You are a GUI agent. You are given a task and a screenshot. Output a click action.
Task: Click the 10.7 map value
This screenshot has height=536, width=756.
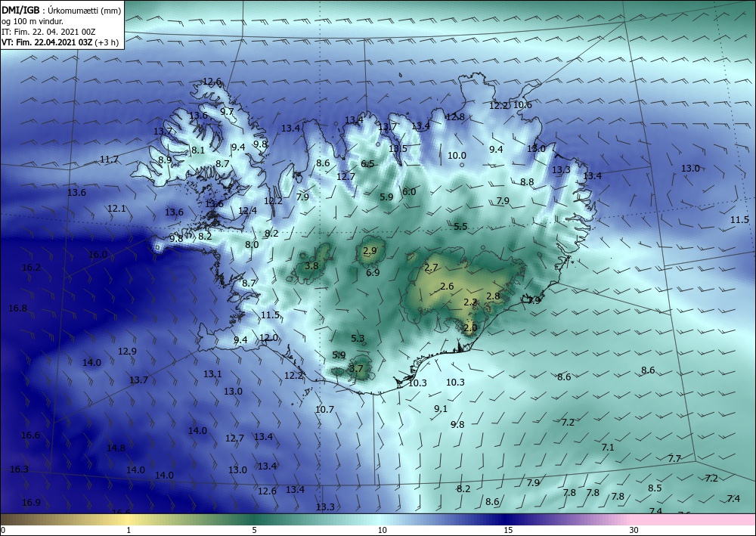(x=324, y=409)
